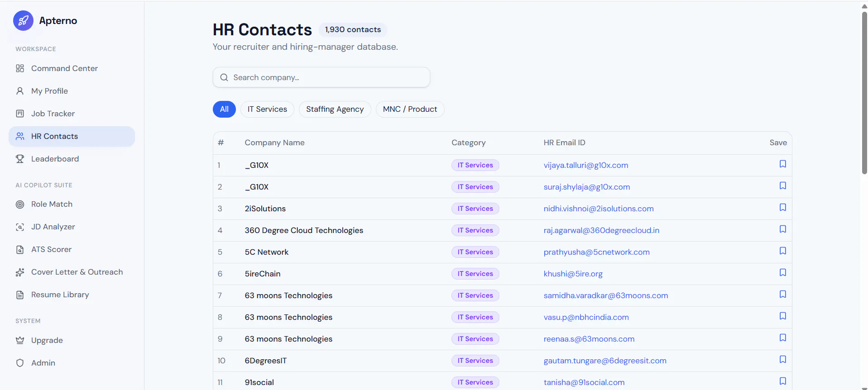
Task: Bookmark the reenaa.s@63moons.com contact row
Action: 782,338
